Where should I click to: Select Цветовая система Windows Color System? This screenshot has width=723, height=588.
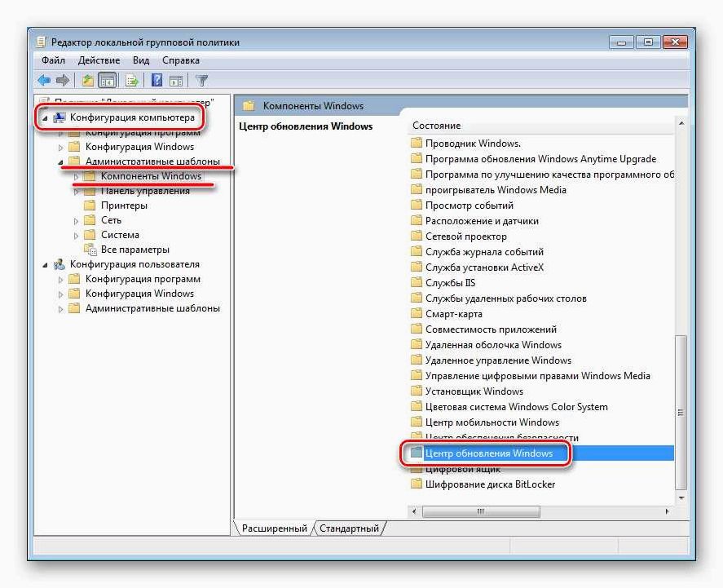point(517,407)
